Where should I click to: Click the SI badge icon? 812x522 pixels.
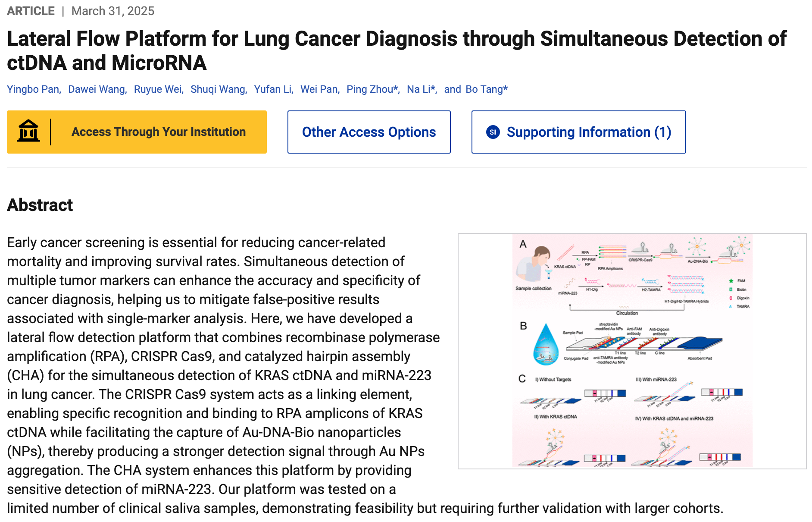(493, 132)
